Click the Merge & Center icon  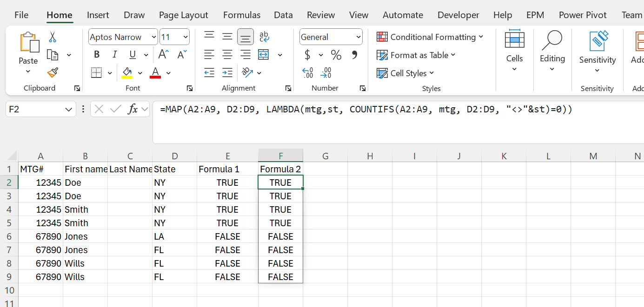tap(264, 55)
